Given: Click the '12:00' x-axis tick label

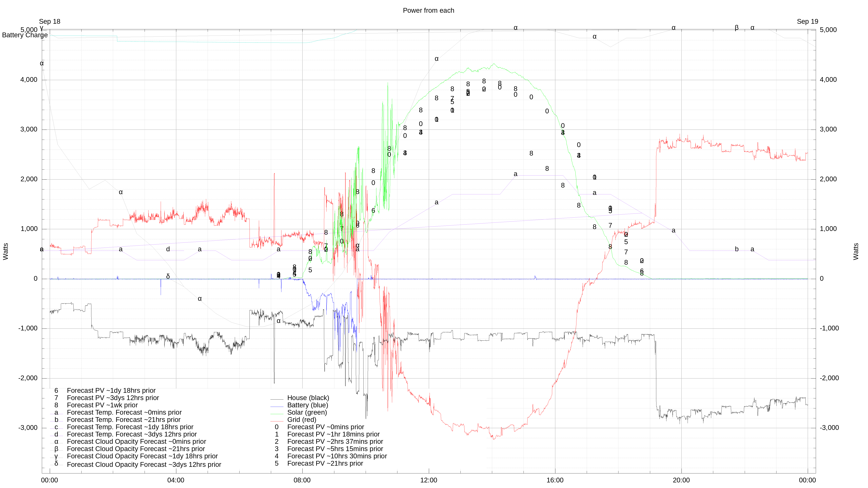Looking at the screenshot, I should [x=429, y=480].
